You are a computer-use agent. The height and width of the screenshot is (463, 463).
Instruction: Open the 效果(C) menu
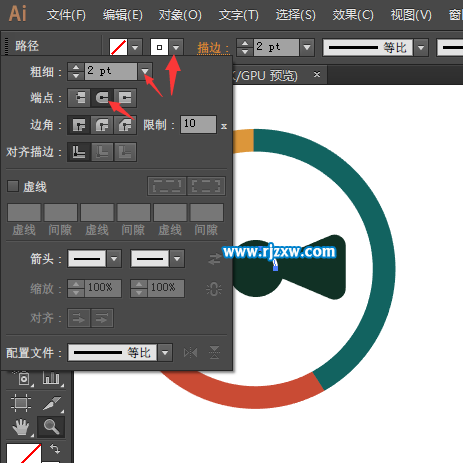353,15
